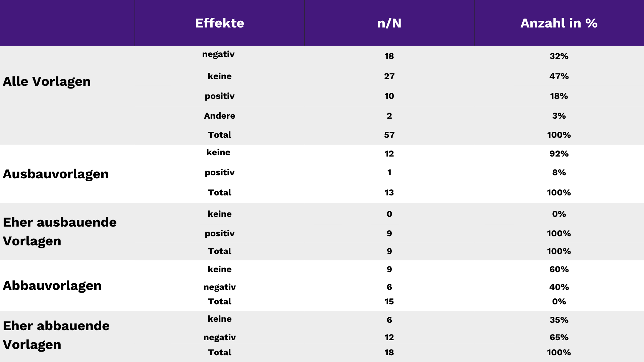644x362 pixels.
Task: Select the 'Alle Vorlagen' row label
Action: pyautogui.click(x=47, y=81)
